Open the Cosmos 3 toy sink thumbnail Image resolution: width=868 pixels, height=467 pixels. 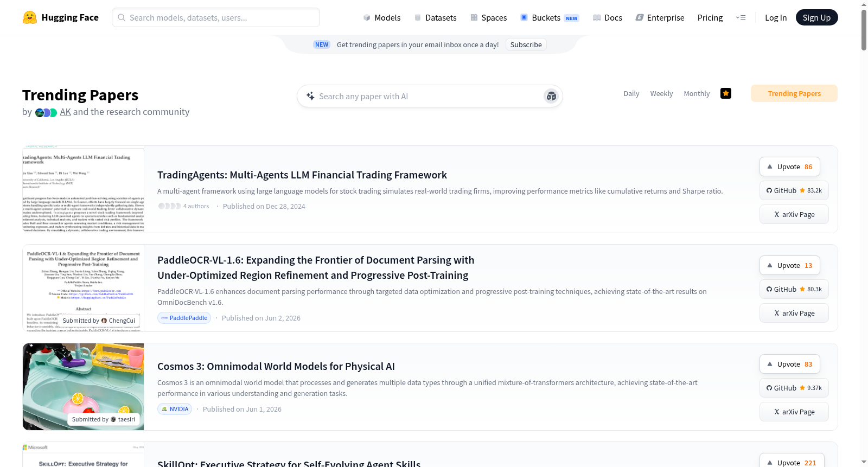[84, 387]
